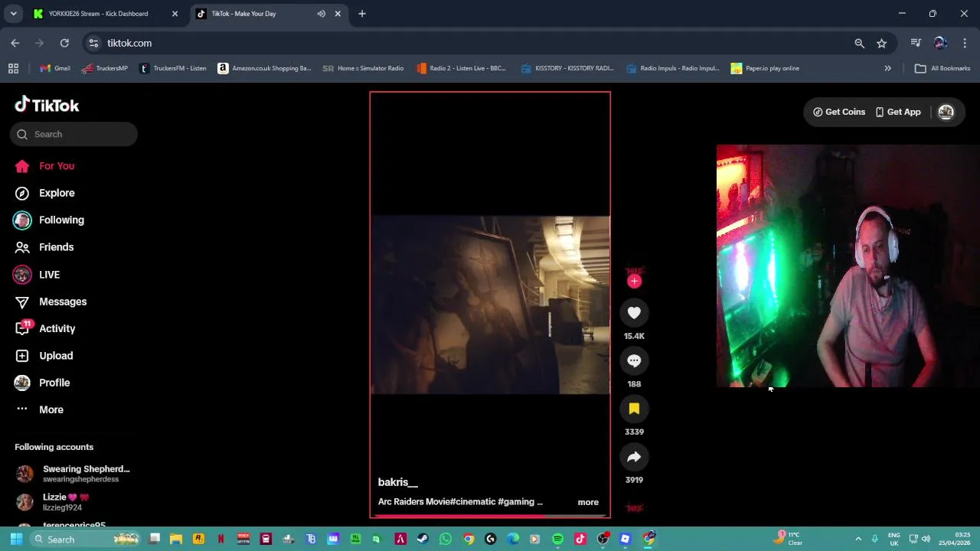Open Swearing Shepherd followed account
The width and height of the screenshot is (980, 551).
(x=74, y=474)
